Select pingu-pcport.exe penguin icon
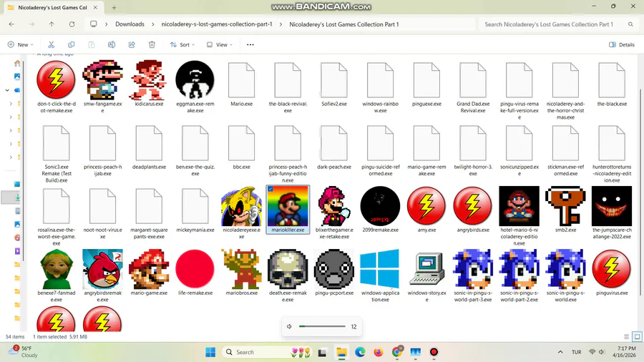This screenshot has height=362, width=644. tap(334, 269)
